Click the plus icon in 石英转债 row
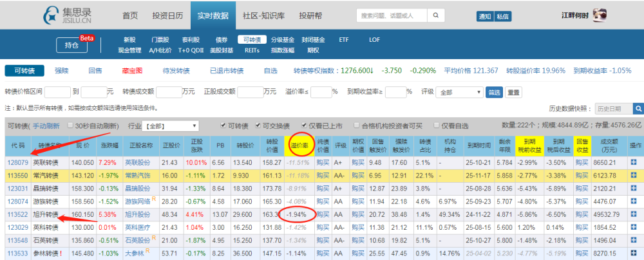 [x=634, y=239]
